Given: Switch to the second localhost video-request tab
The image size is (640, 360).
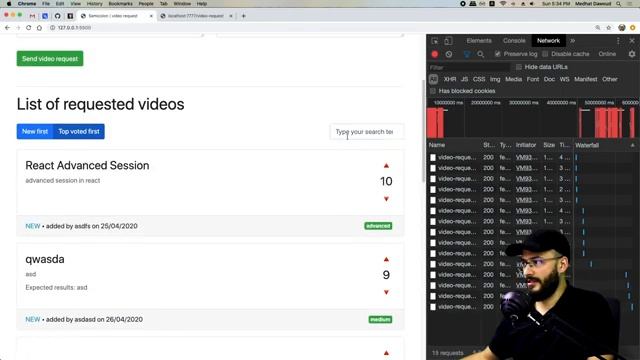Looking at the screenshot, I should [196, 16].
